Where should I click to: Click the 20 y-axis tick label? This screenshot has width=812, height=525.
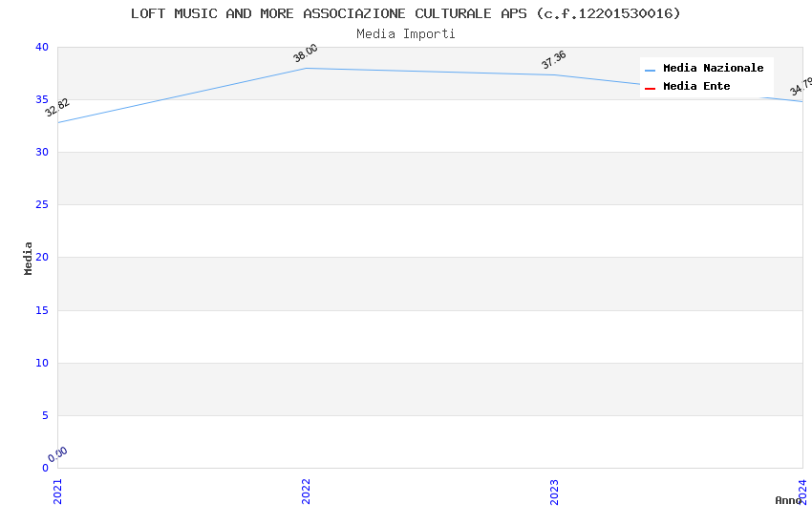(x=41, y=258)
